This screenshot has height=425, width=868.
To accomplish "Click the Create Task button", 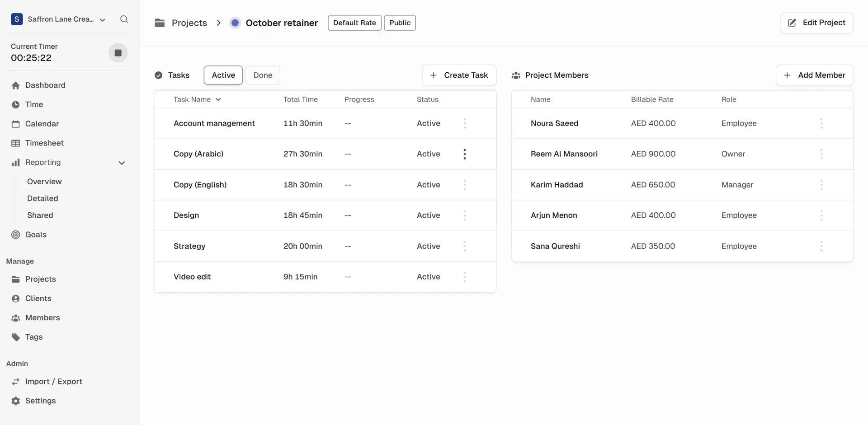I will [459, 75].
